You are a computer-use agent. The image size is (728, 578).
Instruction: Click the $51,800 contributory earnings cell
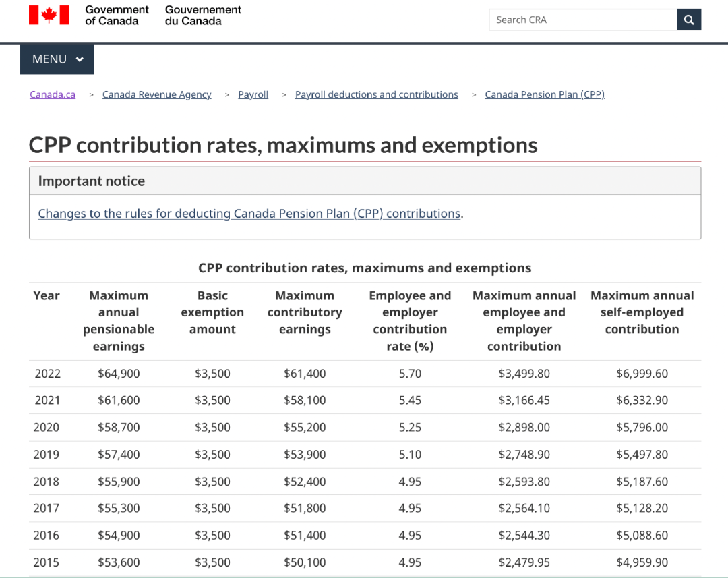point(305,508)
